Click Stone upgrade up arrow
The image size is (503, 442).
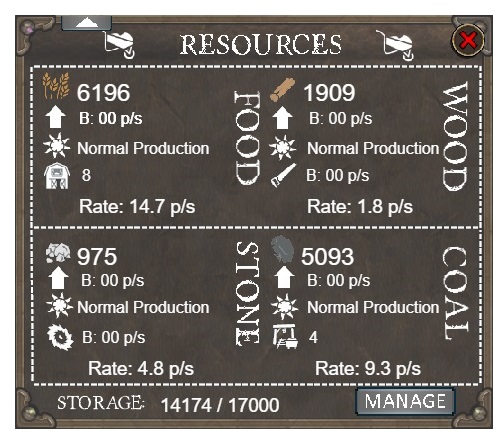click(x=58, y=278)
